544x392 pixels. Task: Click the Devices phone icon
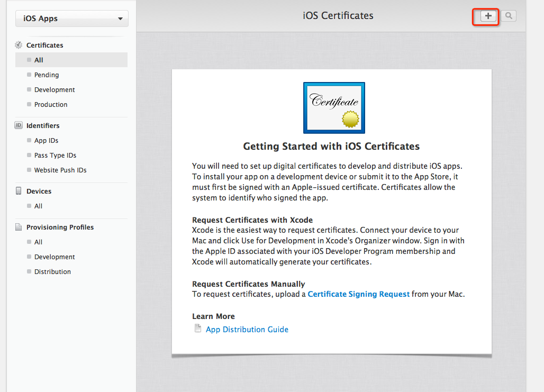[x=19, y=191]
